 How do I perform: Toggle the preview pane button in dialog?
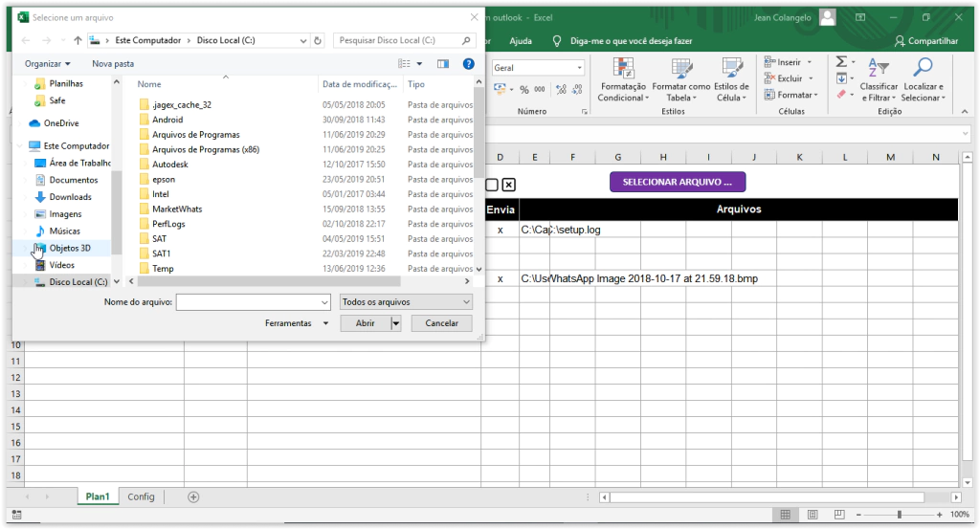(443, 64)
